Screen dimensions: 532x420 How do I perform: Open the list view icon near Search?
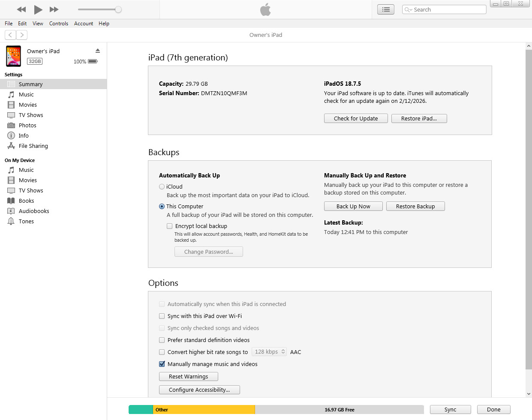click(386, 9)
